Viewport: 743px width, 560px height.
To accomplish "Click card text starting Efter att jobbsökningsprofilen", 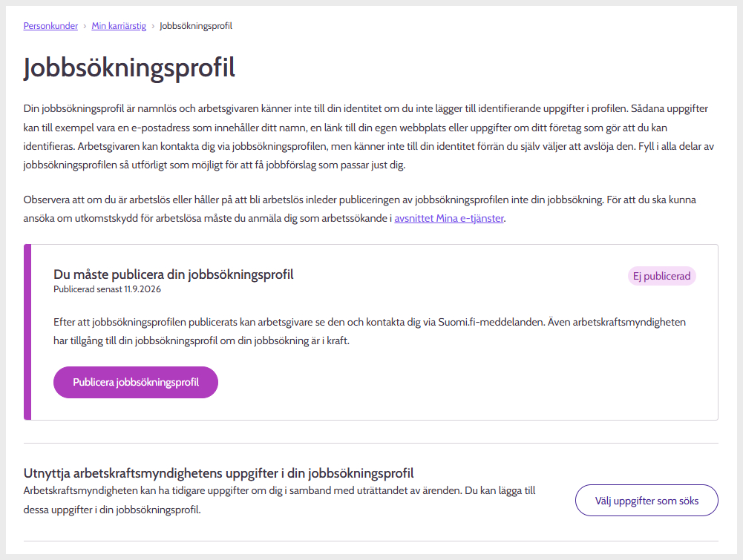I will pos(370,332).
